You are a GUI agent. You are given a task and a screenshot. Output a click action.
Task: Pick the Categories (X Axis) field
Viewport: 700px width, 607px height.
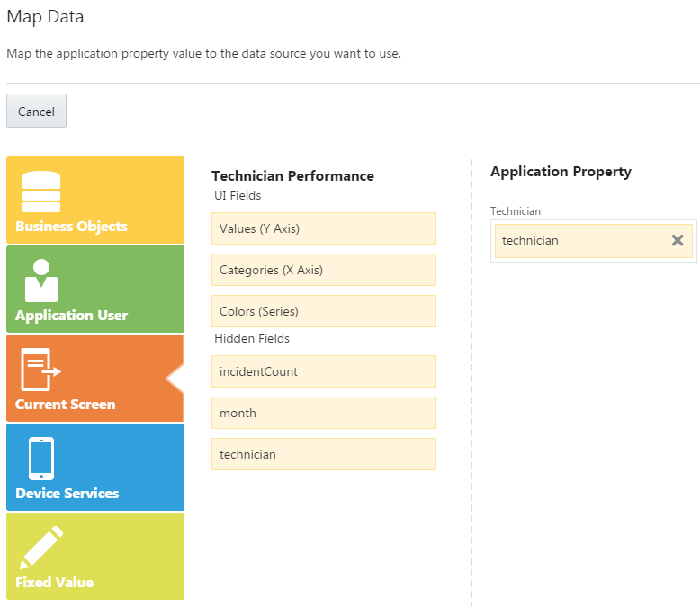coord(323,270)
